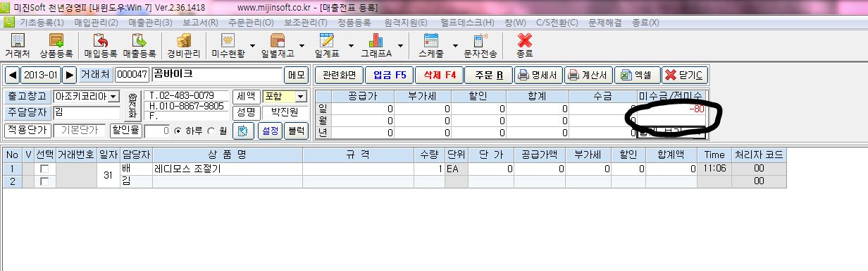Print 명세서 statement button
Screen dimensions: 868x271
point(538,75)
